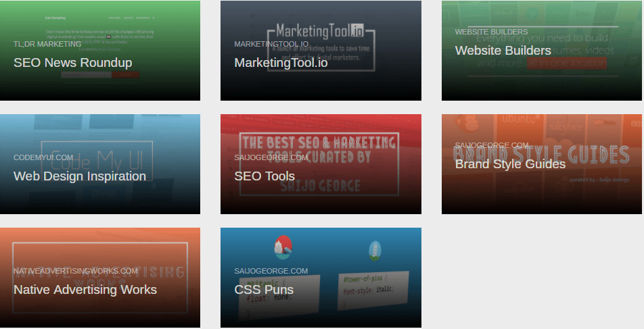Screen dimensions: 644x329
Task: Open the SEO News Roundup card
Action: pos(100,51)
